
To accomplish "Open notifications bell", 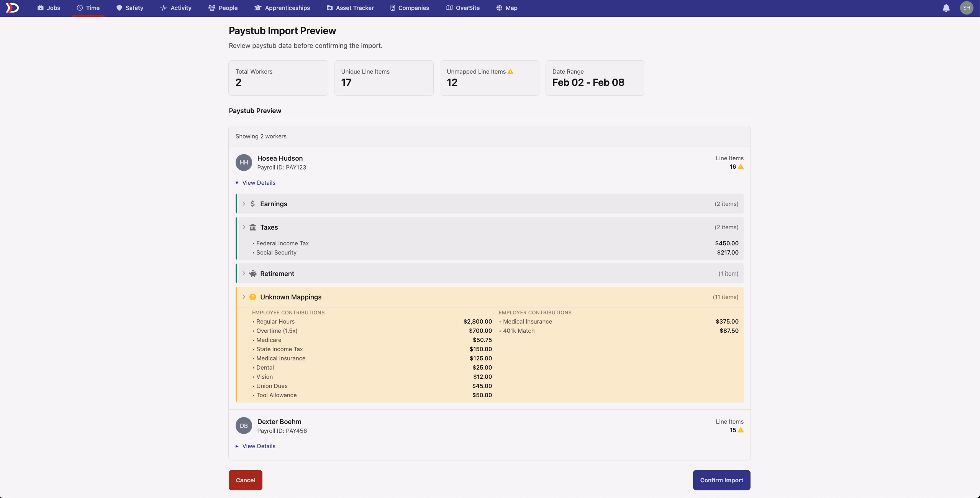I will (x=946, y=8).
